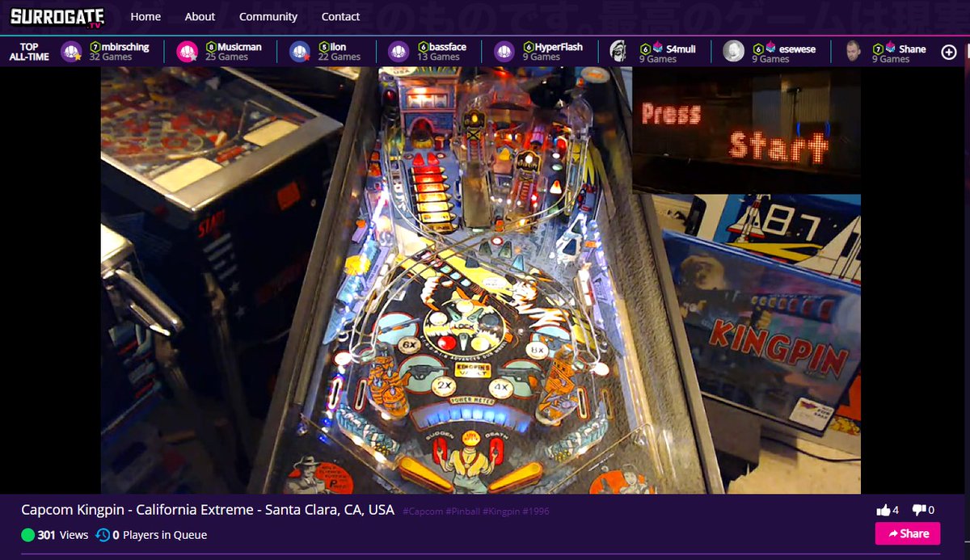View bassface player profile name
The height and width of the screenshot is (560, 970).
pos(448,47)
